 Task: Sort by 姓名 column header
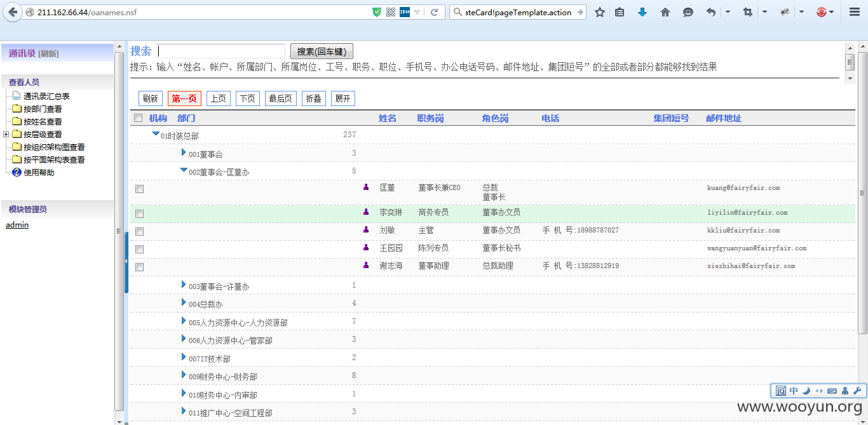(388, 118)
